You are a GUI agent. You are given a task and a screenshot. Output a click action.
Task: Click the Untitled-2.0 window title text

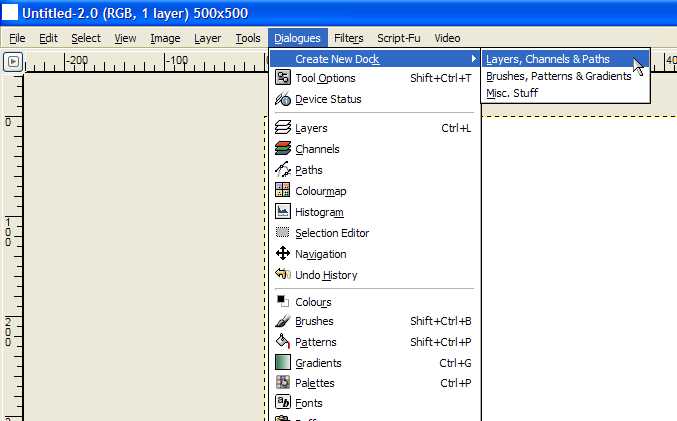click(135, 13)
